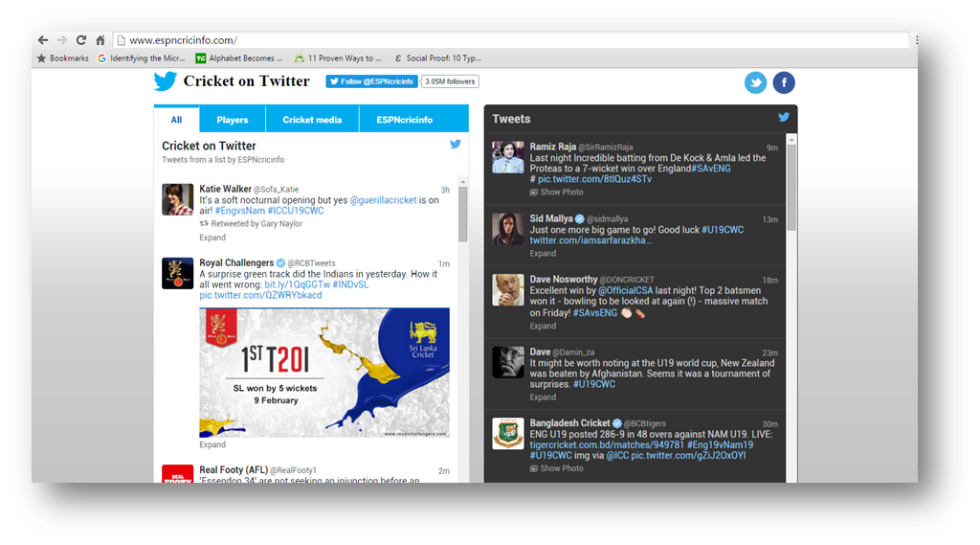The image size is (980, 545).
Task: Open Real Footy (AFL) profile name
Action: [234, 470]
